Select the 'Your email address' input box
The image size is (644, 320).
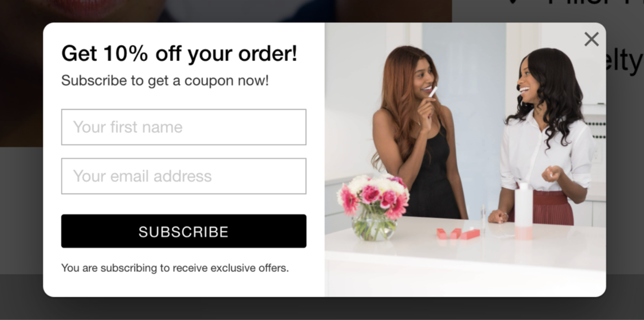pyautogui.click(x=184, y=176)
